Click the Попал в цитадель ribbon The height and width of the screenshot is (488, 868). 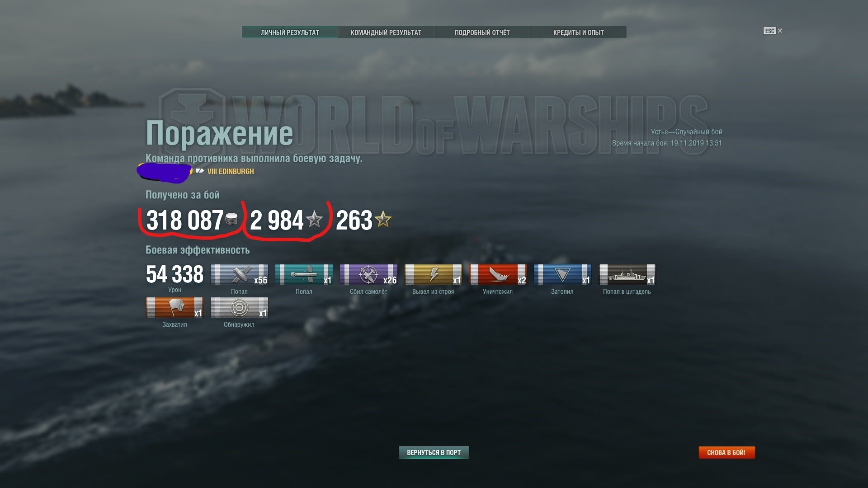coord(627,275)
